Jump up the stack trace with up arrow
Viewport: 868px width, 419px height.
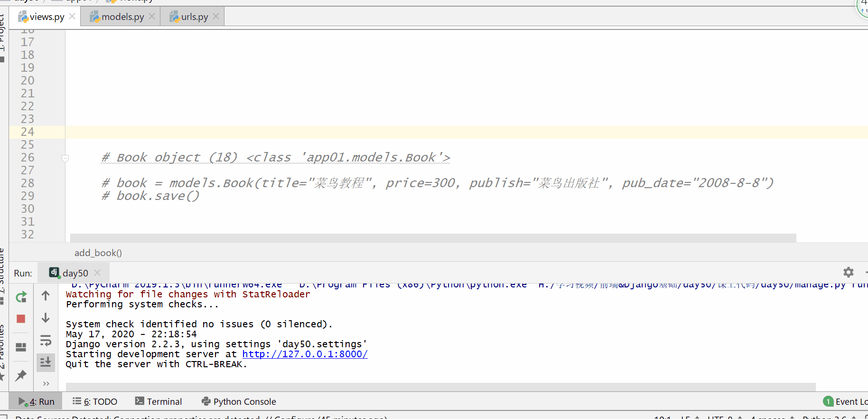(x=46, y=296)
